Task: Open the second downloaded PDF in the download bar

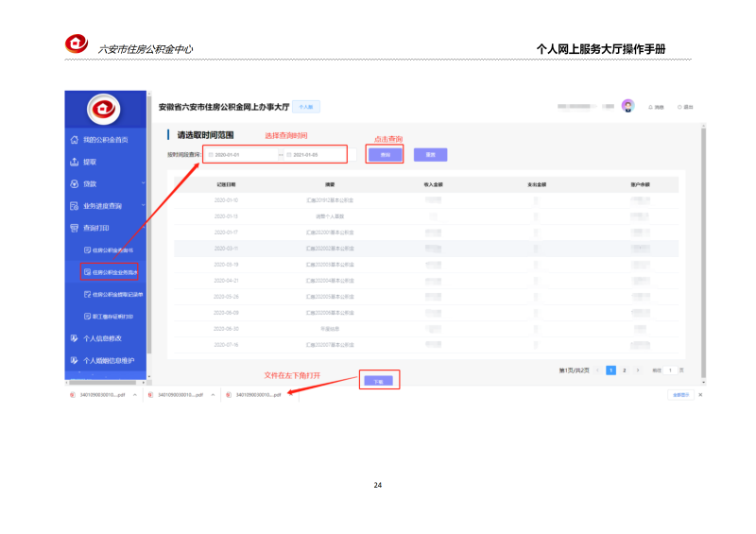Action: point(177,395)
